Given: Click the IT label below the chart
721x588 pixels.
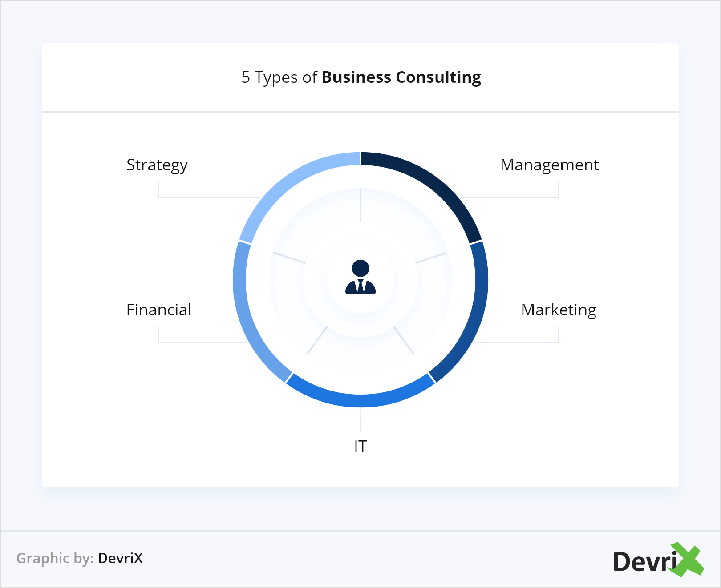Looking at the screenshot, I should [x=360, y=446].
